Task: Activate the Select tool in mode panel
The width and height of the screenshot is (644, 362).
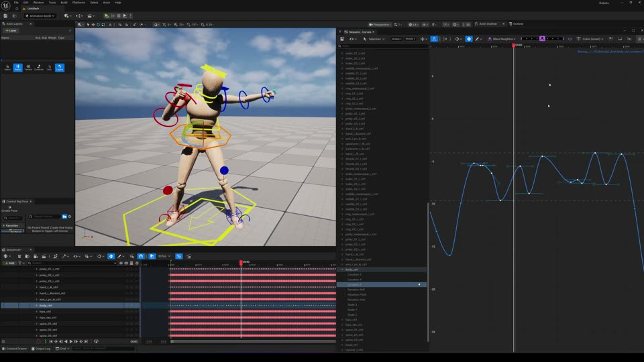Action: [7, 67]
